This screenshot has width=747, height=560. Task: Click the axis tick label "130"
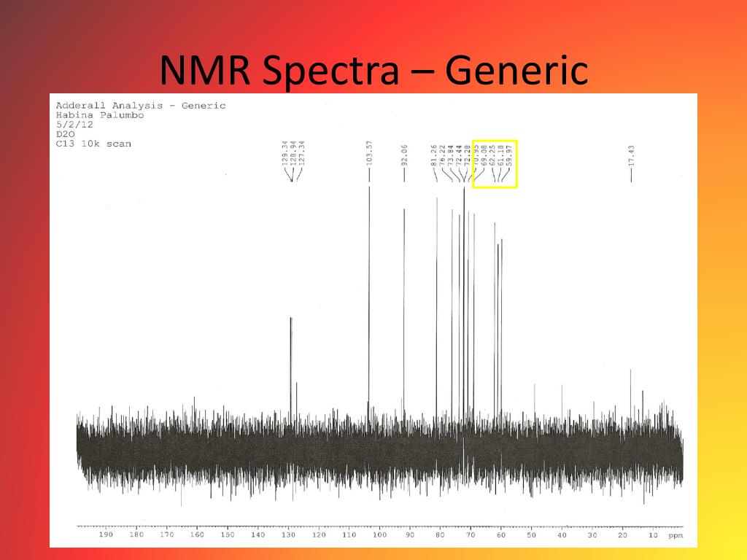[x=288, y=534]
